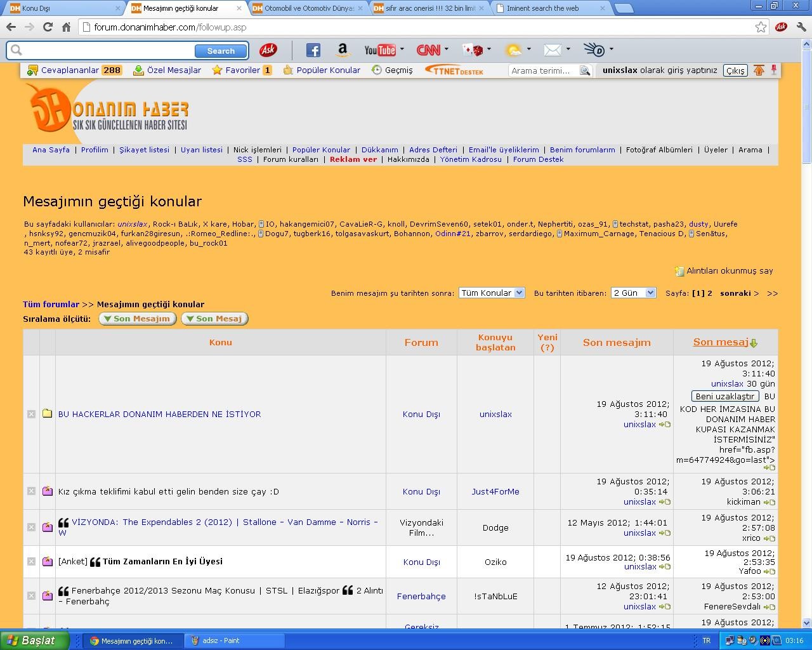Click the sonraki > next page link
The image size is (812, 650).
coord(740,293)
